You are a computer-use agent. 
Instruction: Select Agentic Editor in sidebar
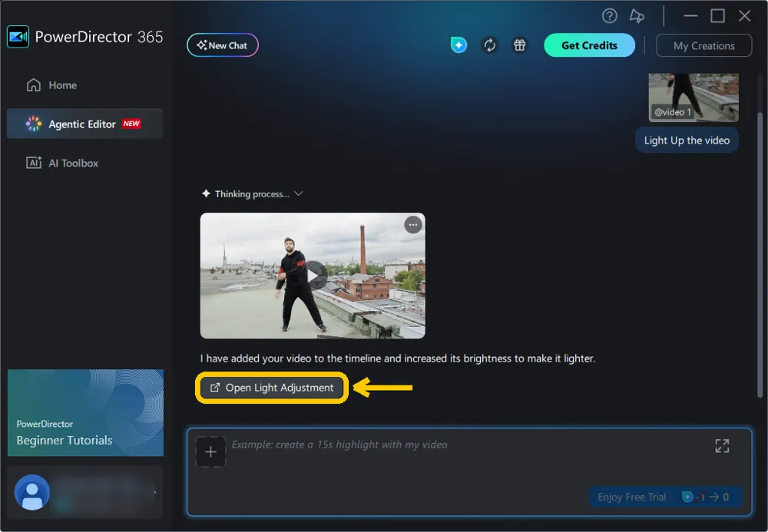[84, 124]
